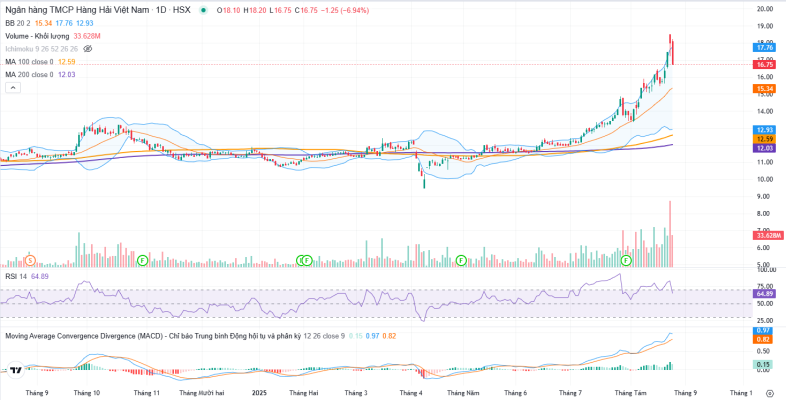Click the purple 12.03 MA 200 axis label
The width and height of the screenshot is (786, 400).
tap(765, 148)
